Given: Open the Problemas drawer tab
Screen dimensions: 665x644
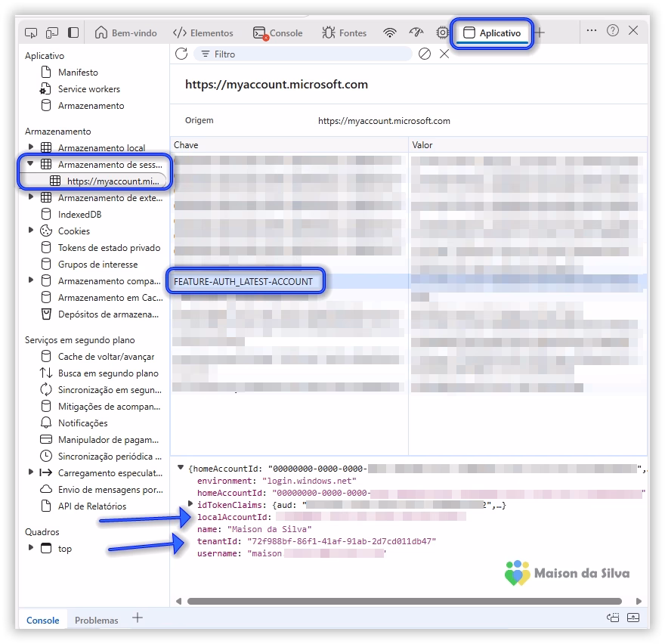Looking at the screenshot, I should [96, 620].
